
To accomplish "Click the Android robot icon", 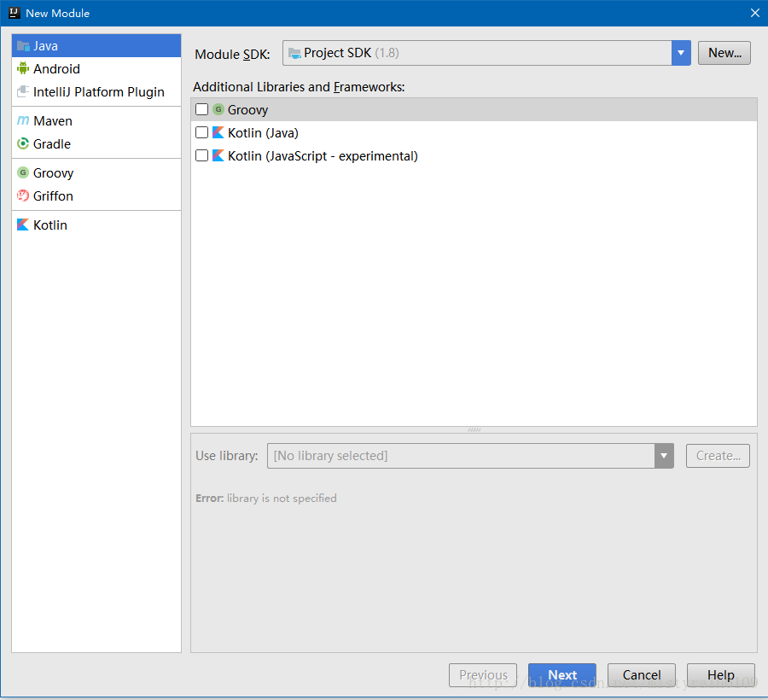I will 23,68.
